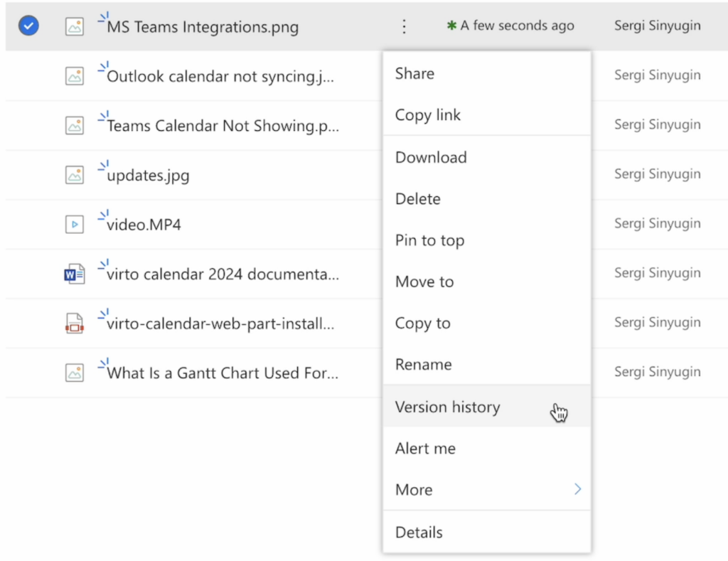Click the PDF icon for virto-calendar-web-part-install
This screenshot has height=561, width=728.
[74, 324]
